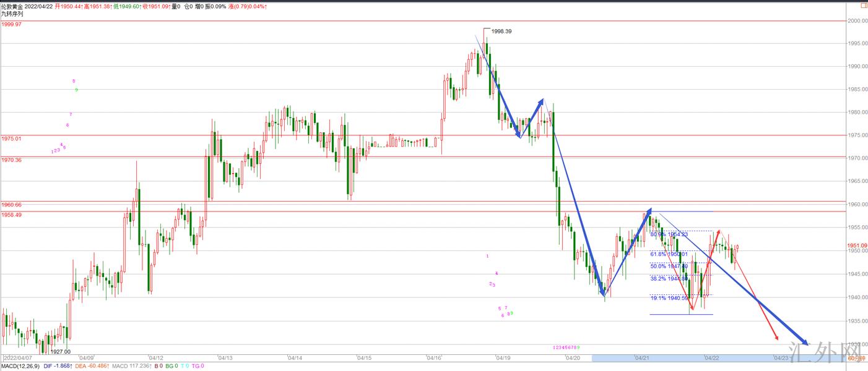
Task: Select the 1999.97 horizontal resistance line label
Action: pyautogui.click(x=11, y=24)
